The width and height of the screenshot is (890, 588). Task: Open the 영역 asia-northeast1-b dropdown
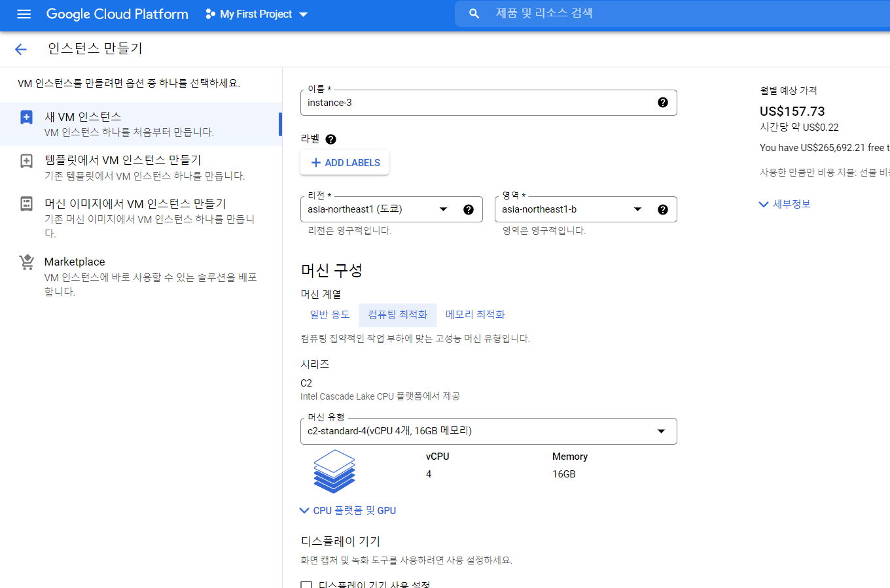coord(586,209)
